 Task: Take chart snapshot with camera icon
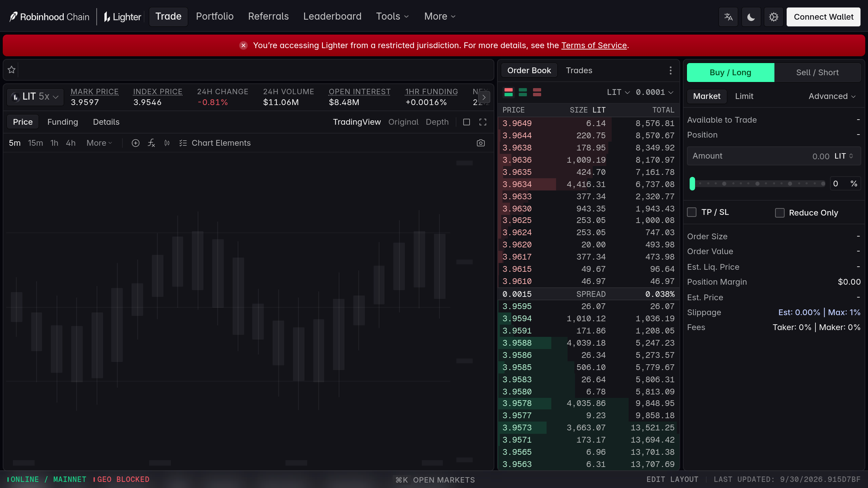481,143
